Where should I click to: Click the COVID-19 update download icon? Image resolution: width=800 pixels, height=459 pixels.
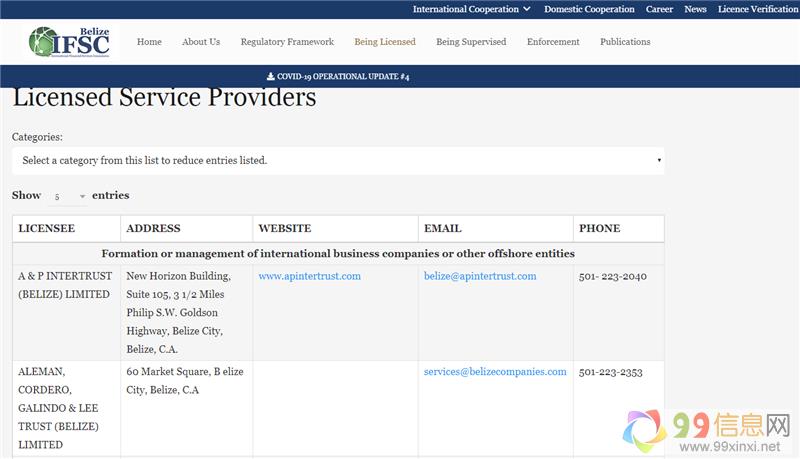[270, 77]
